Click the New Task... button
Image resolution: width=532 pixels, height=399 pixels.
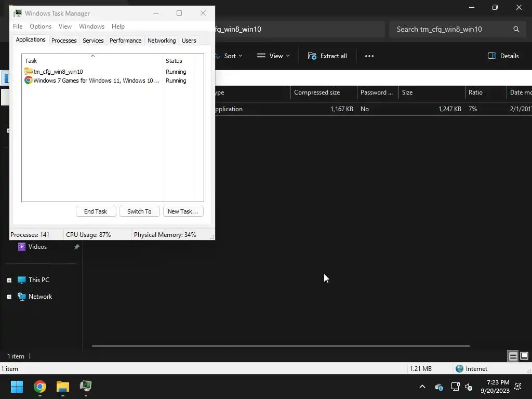(183, 211)
